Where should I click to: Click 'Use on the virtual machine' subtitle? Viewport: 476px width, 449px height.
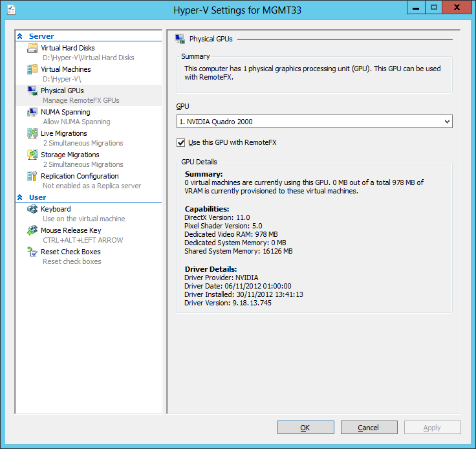[x=84, y=219]
